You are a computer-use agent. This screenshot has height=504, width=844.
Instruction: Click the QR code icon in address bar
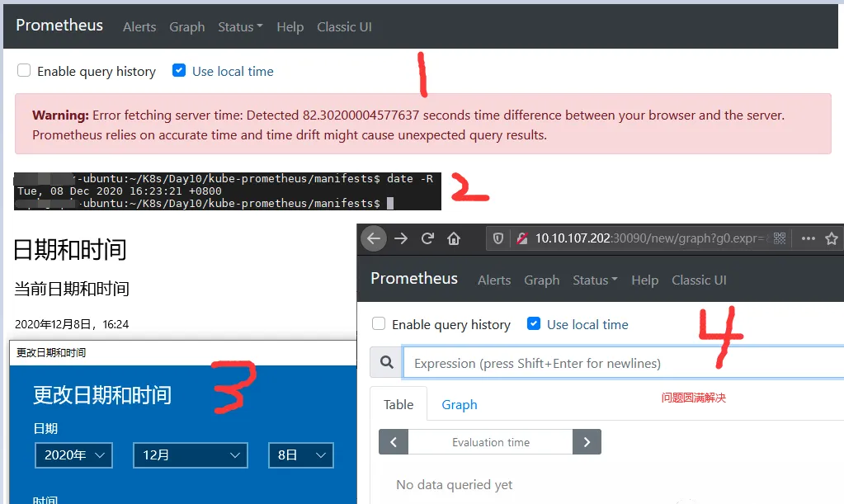(x=780, y=238)
